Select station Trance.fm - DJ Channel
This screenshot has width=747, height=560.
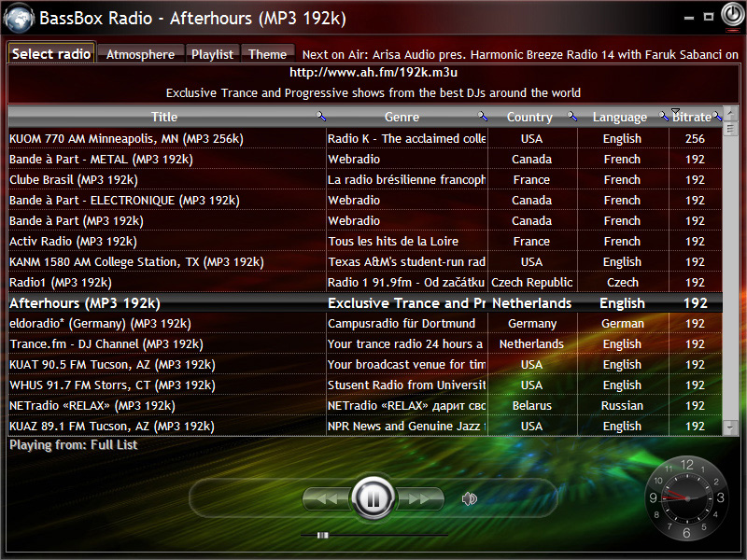click(x=106, y=343)
